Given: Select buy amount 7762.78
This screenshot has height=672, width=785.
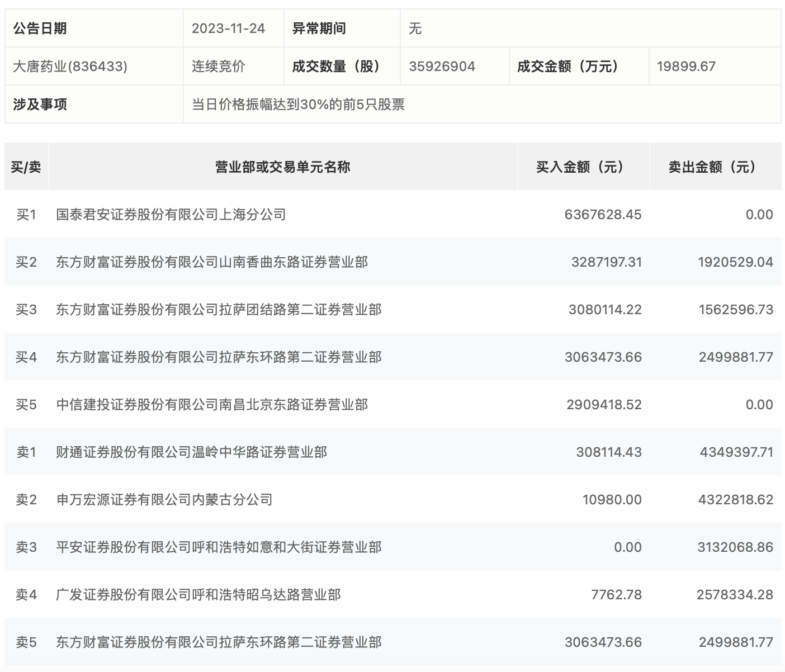Looking at the screenshot, I should 616,595.
